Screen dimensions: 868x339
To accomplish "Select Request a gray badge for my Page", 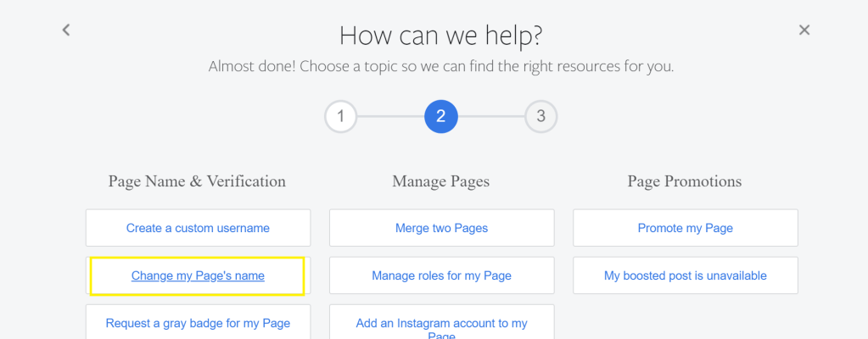I will [198, 323].
